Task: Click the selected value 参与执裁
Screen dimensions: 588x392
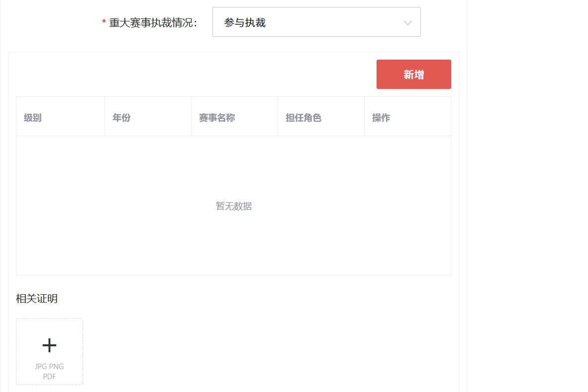Action: point(245,22)
